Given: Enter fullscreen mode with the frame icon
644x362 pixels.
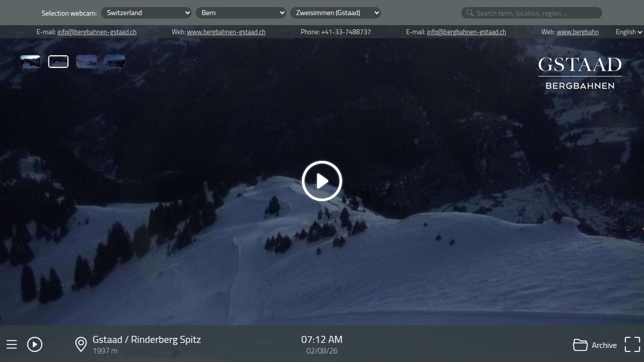Looking at the screenshot, I should pyautogui.click(x=632, y=344).
